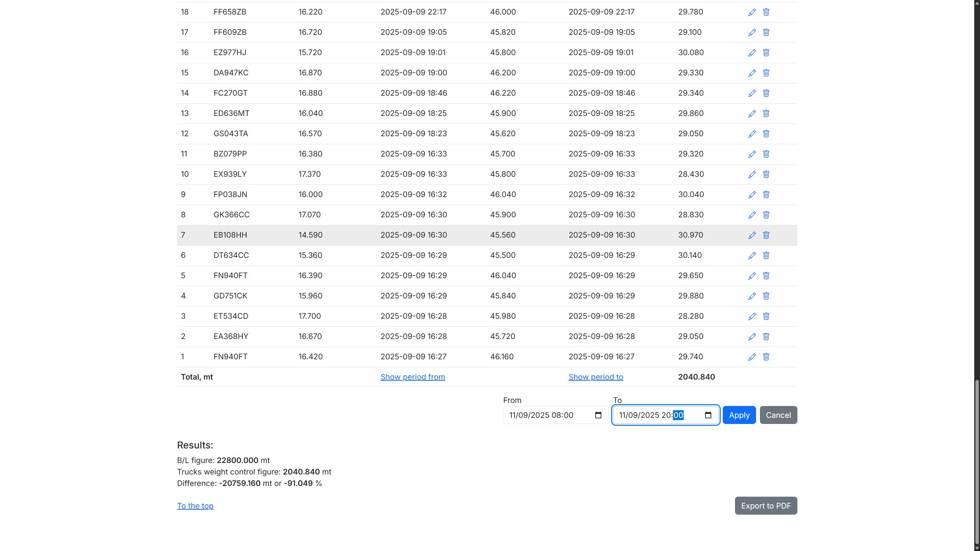
Task: Click Show period from link
Action: [x=412, y=377]
